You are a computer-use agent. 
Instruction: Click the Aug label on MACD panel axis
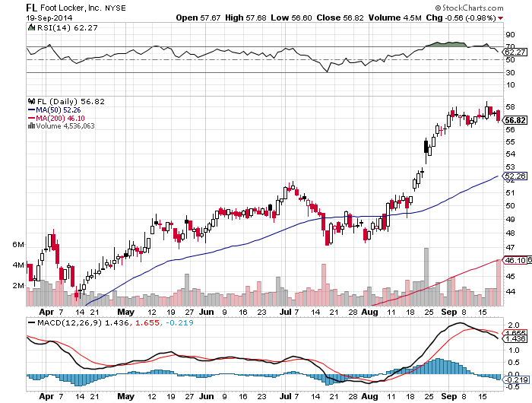click(x=369, y=396)
